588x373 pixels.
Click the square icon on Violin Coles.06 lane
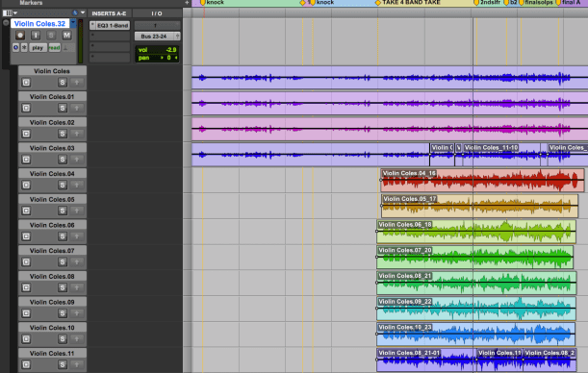coord(26,236)
